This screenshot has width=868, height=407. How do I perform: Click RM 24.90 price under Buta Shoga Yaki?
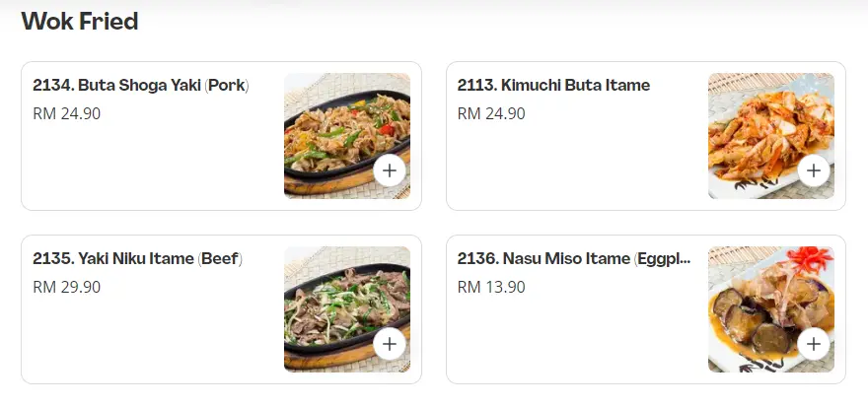(x=66, y=113)
